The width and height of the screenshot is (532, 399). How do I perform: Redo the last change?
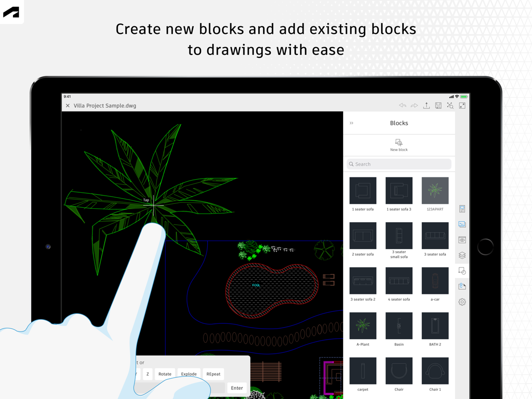pos(414,105)
